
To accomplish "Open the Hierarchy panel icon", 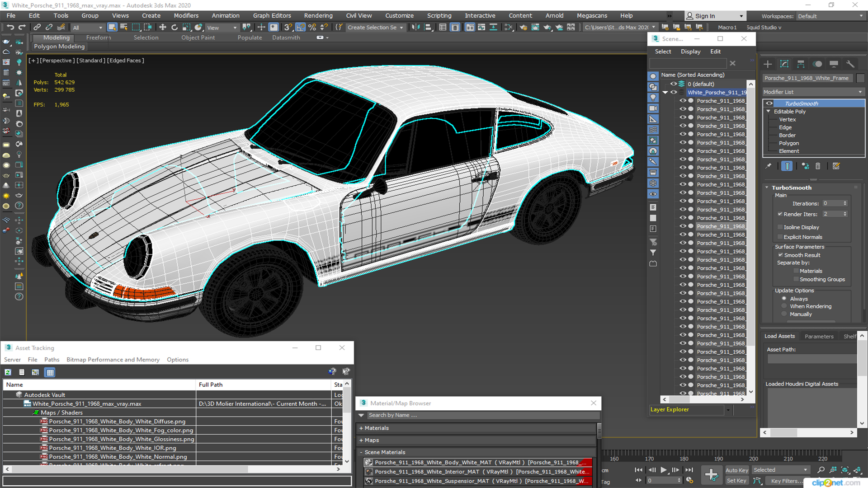I will point(801,64).
